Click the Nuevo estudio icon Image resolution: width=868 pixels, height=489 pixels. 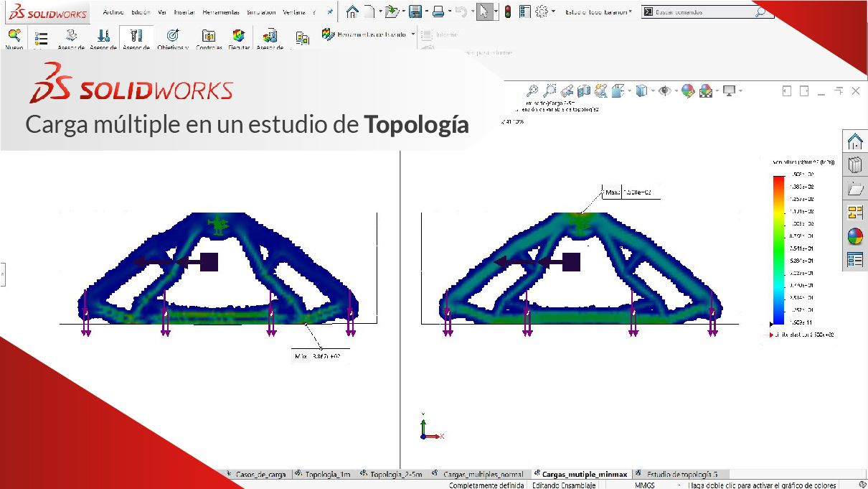click(14, 35)
